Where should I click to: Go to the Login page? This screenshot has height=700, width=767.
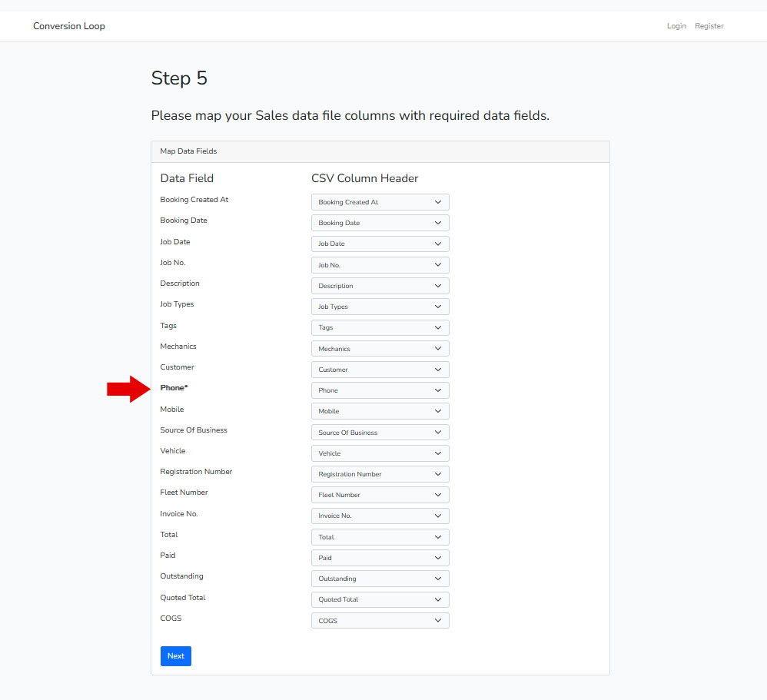click(676, 26)
